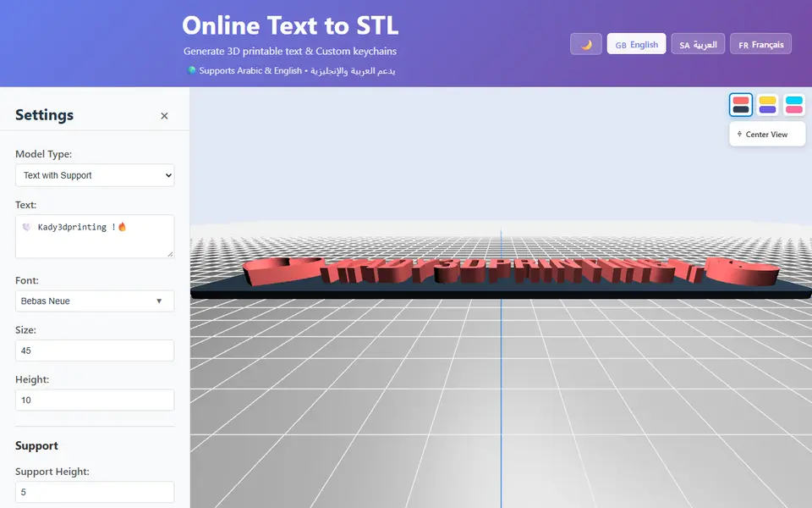Toggle dark mode with the moon icon
The width and height of the screenshot is (812, 508).
tap(585, 44)
